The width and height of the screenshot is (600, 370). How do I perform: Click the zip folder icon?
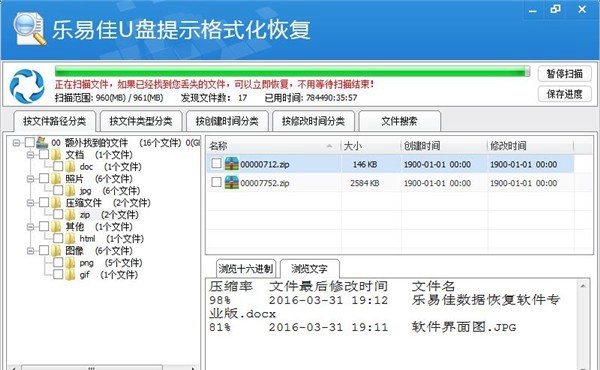(70, 215)
